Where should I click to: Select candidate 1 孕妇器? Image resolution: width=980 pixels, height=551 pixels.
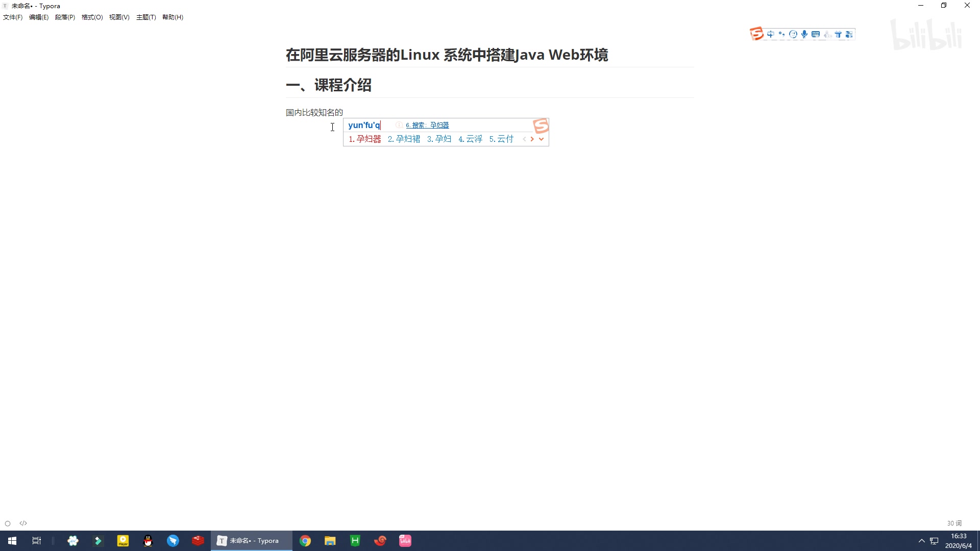click(365, 139)
